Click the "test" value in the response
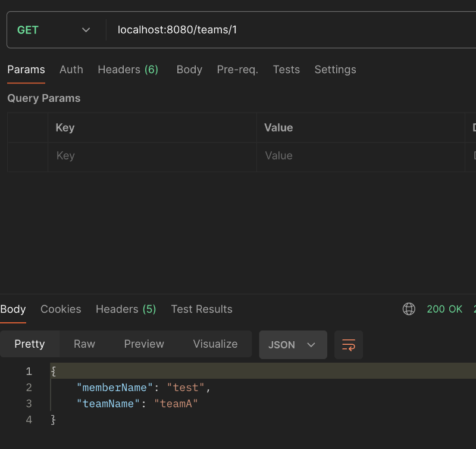Viewport: 476px width, 449px height. [186, 388]
